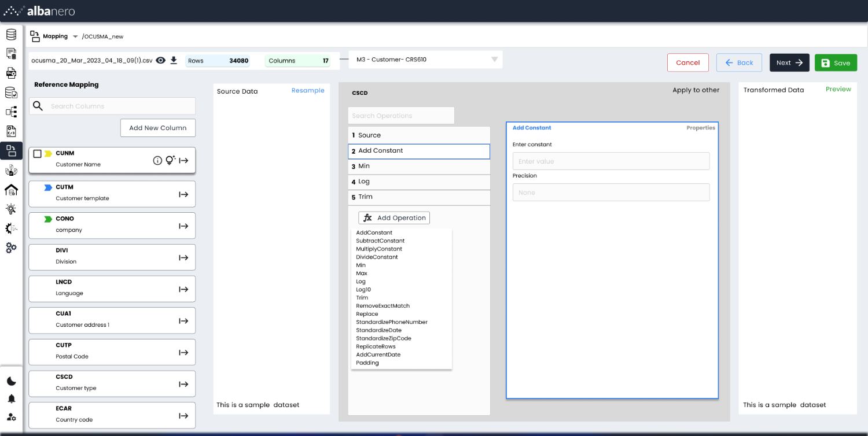This screenshot has width=868, height=436.
Task: Click the yellow tag on CUNM
Action: point(48,154)
